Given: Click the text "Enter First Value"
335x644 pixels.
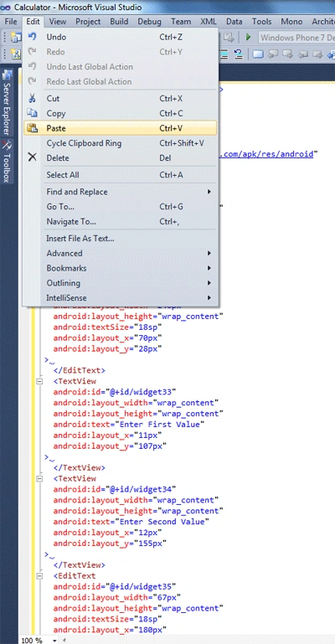Looking at the screenshot, I should [162, 424].
